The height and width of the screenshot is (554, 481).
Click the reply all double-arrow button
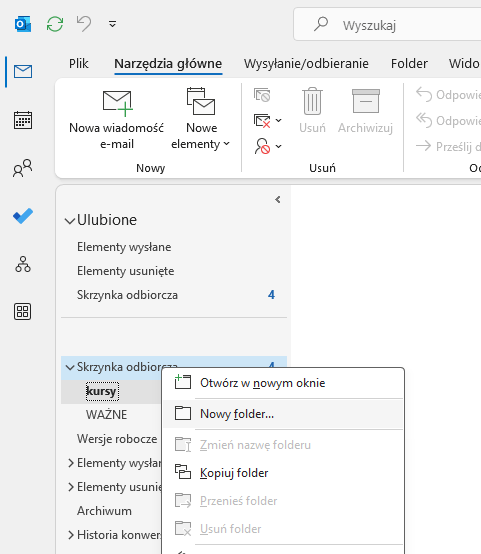click(x=448, y=120)
